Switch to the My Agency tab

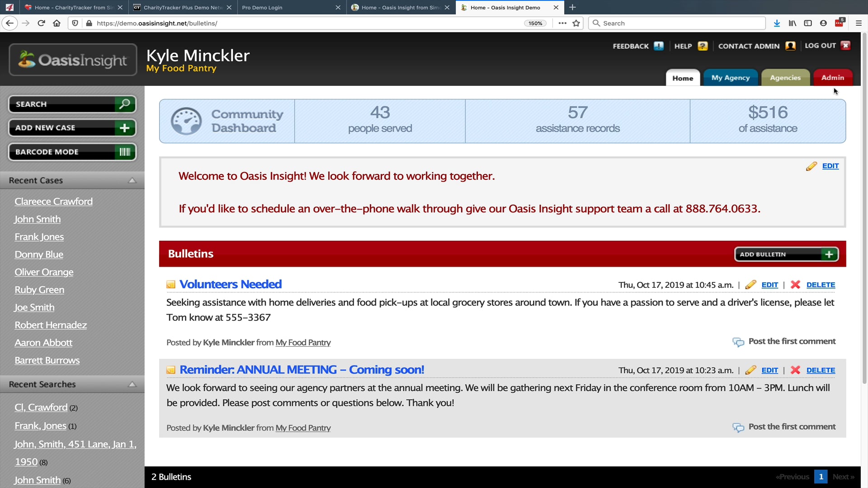[730, 78]
